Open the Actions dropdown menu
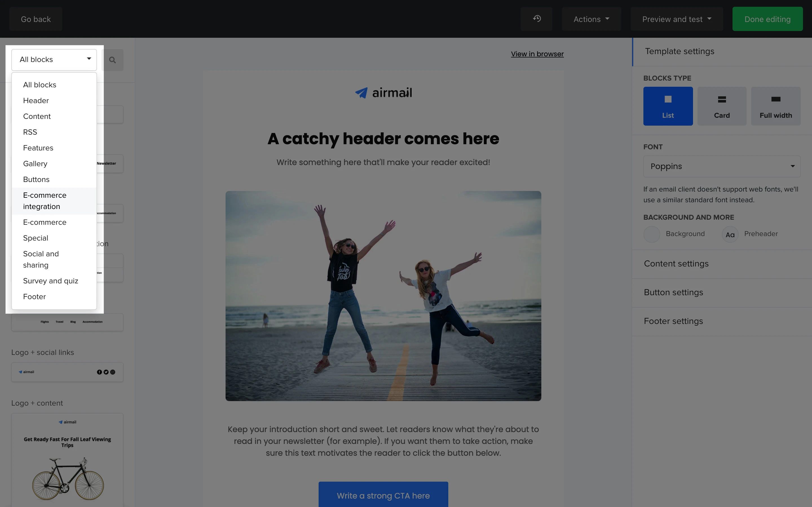This screenshot has height=507, width=812. 591,19
